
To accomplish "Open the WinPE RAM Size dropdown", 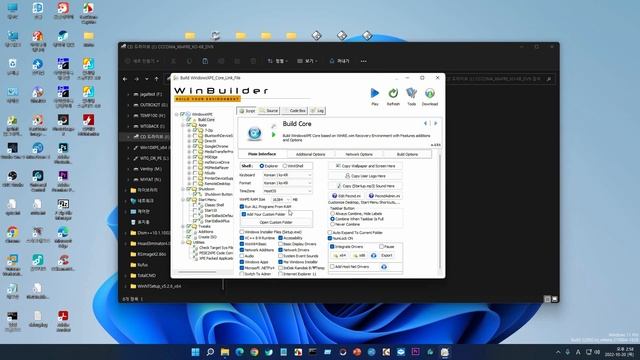I will (280, 200).
